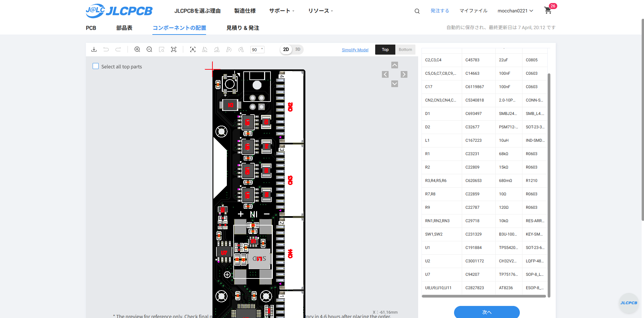Click the Simplify Model link
Image resolution: width=644 pixels, height=318 pixels.
[x=355, y=50]
